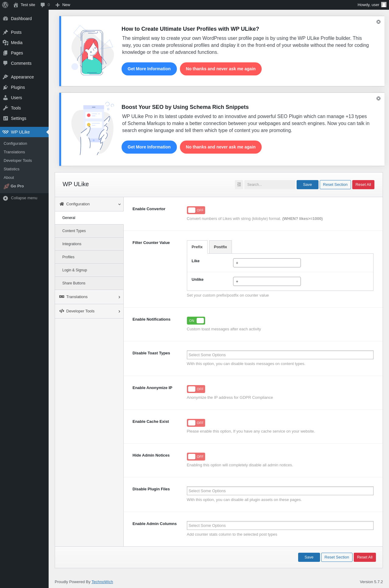389x588 pixels.
Task: Click the top Reset Section button
Action: pos(335,185)
